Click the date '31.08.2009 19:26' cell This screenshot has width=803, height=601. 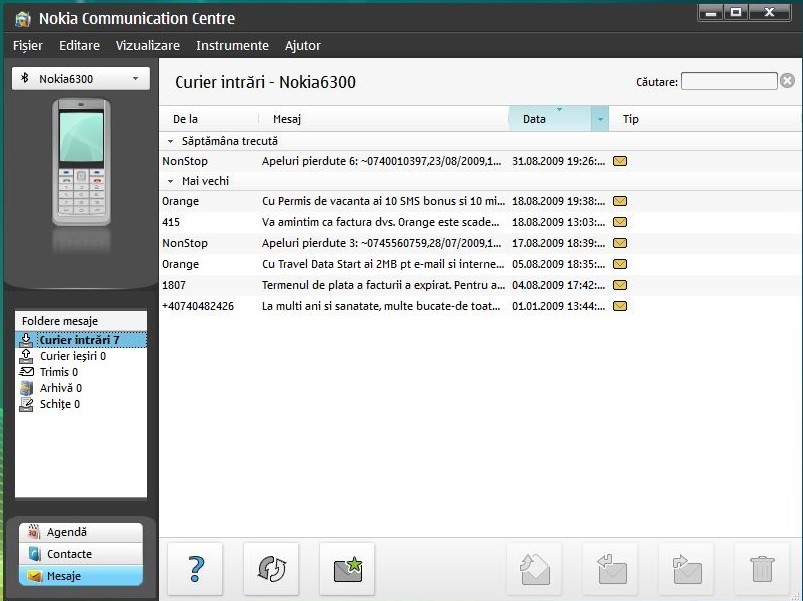(558, 161)
